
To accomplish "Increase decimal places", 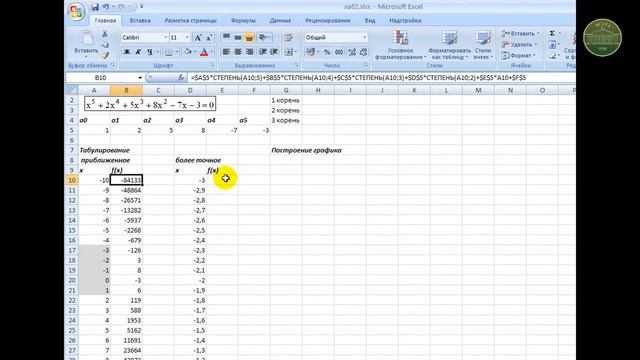I will click(352, 52).
